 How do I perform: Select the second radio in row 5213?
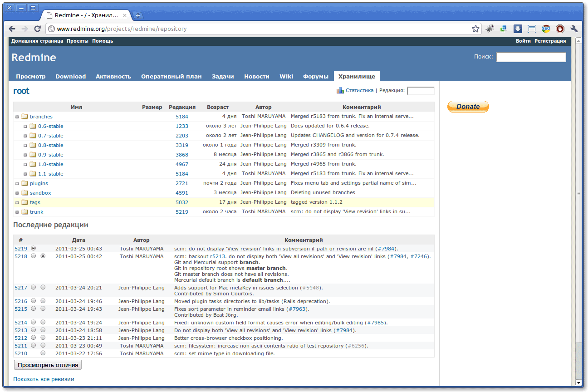(x=43, y=330)
